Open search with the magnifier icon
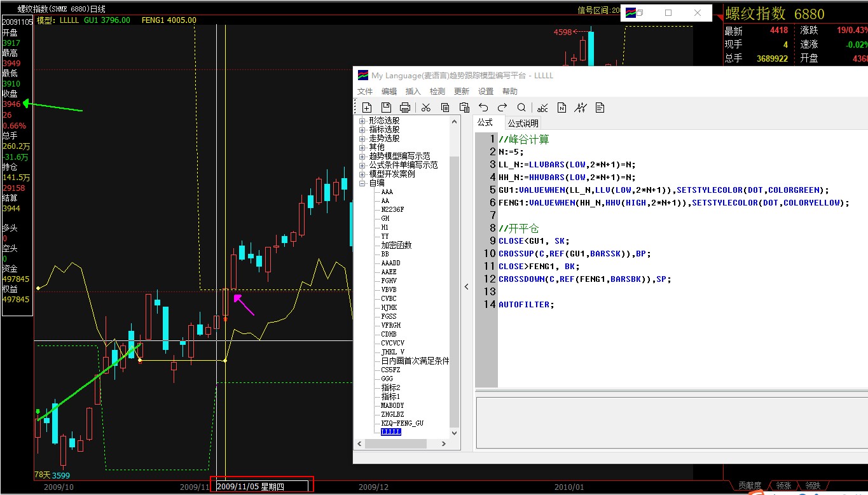The height and width of the screenshot is (495, 868). pos(521,108)
